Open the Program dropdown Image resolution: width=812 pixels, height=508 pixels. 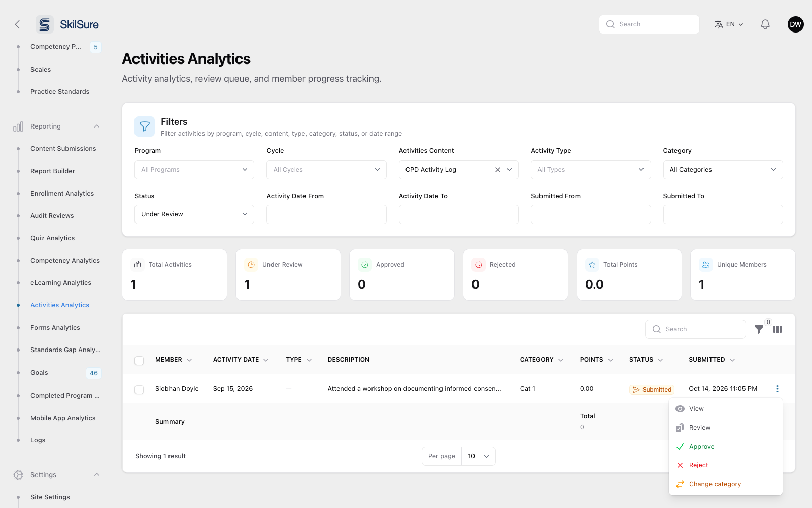click(x=194, y=170)
